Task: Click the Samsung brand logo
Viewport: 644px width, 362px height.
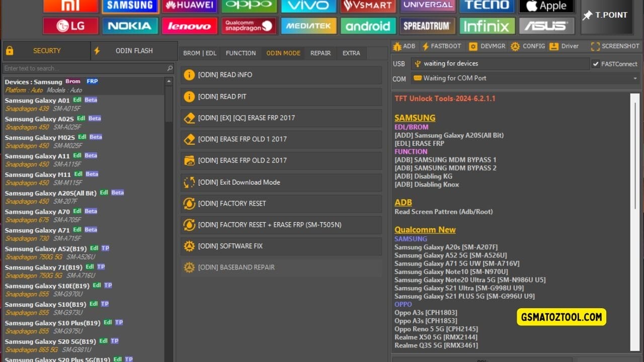Action: click(130, 6)
